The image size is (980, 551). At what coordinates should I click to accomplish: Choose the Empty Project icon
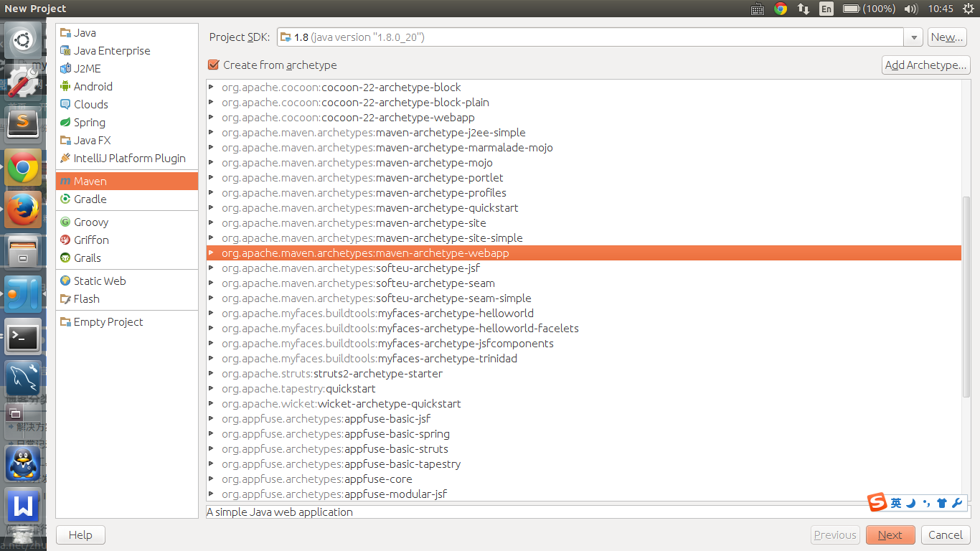point(66,322)
